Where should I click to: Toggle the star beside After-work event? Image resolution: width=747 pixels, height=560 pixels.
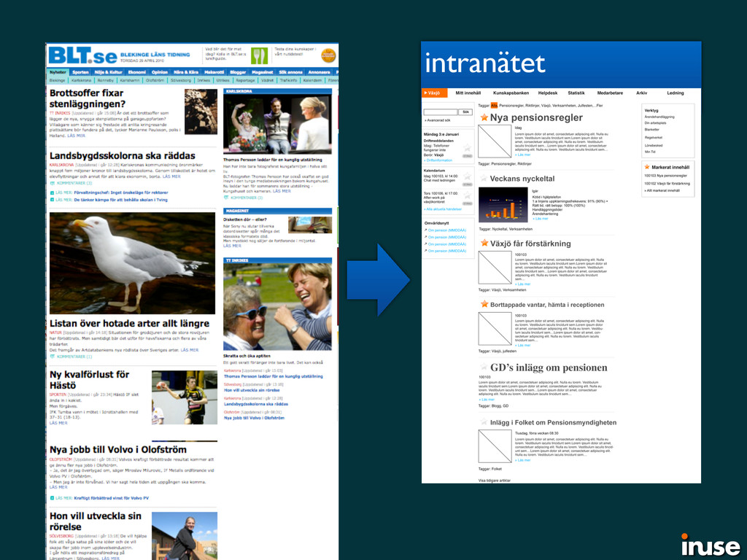click(x=468, y=195)
